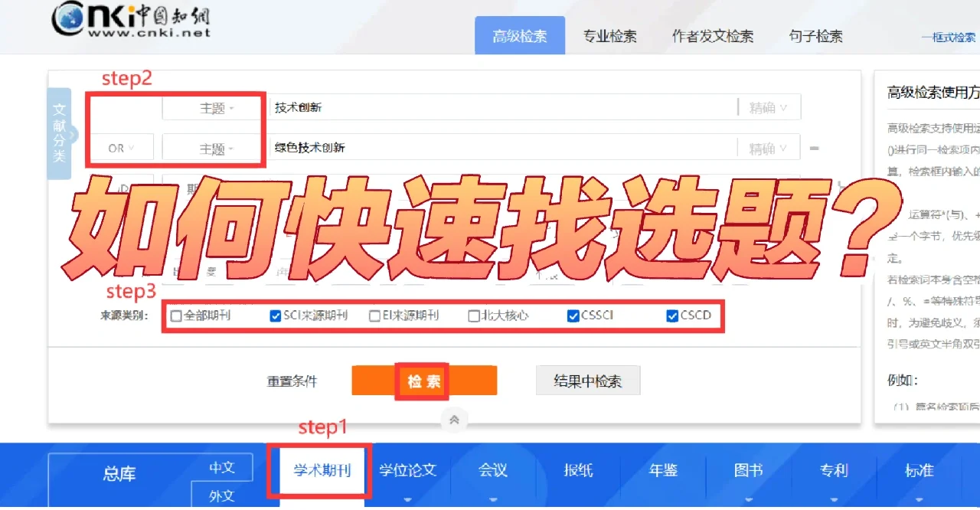The height and width of the screenshot is (510, 980).
Task: Click the orange 检索 search button
Action: (x=424, y=381)
